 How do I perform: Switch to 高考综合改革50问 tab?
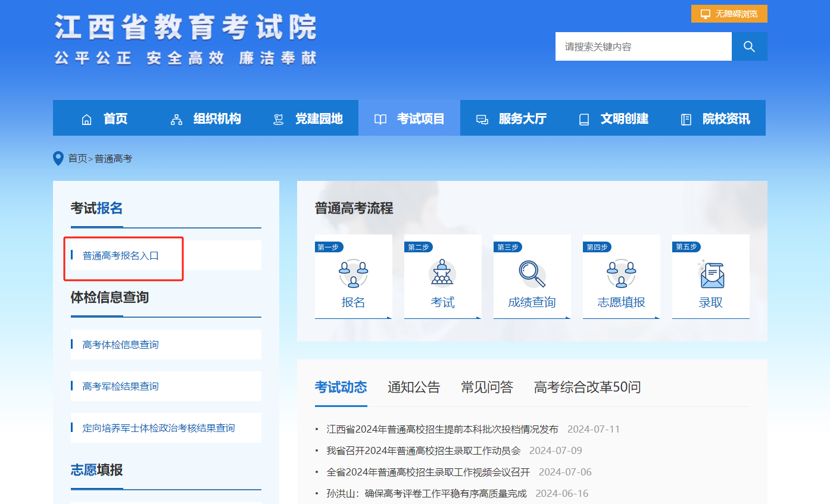(588, 387)
